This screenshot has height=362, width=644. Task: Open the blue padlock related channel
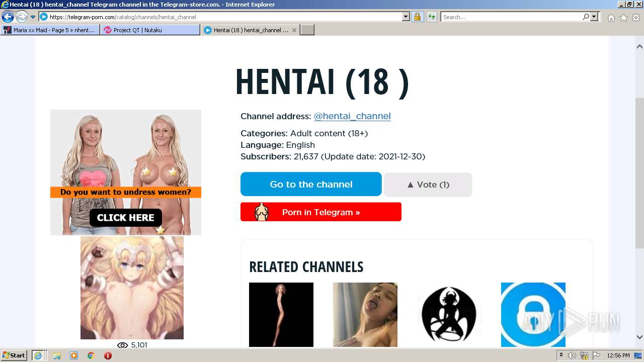coord(533,315)
